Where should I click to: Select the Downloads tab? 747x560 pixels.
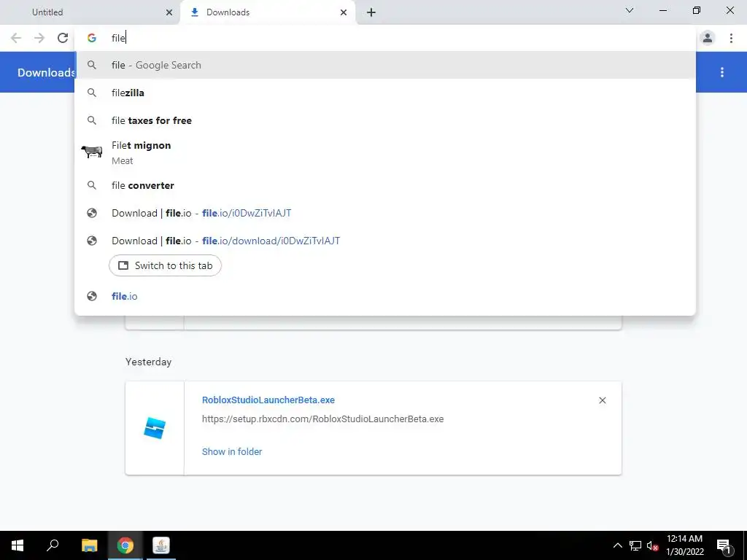coord(268,12)
